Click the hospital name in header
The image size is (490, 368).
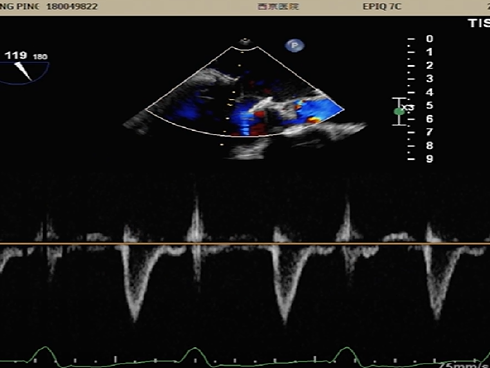pos(278,7)
